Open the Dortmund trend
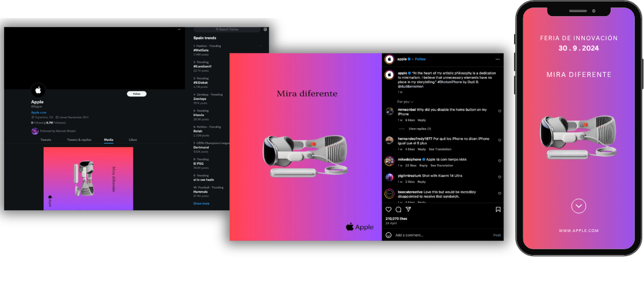This screenshot has width=644, height=282. click(x=201, y=148)
